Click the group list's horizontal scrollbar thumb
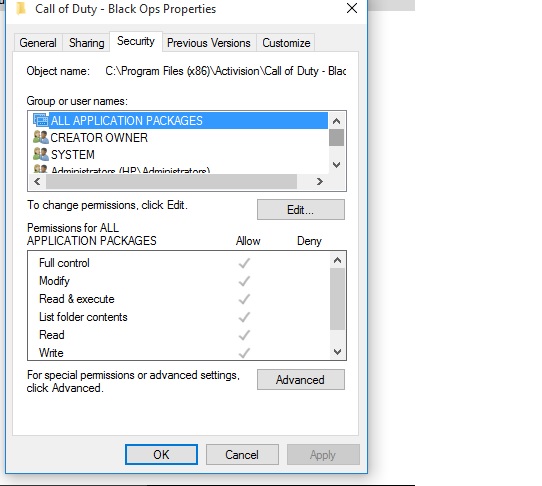 click(x=171, y=181)
